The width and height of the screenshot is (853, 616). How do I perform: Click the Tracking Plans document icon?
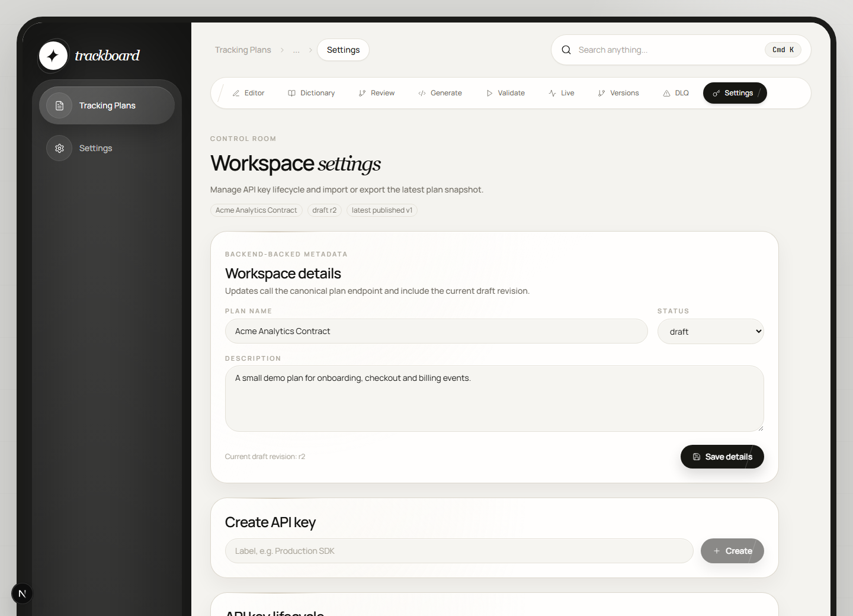(59, 105)
